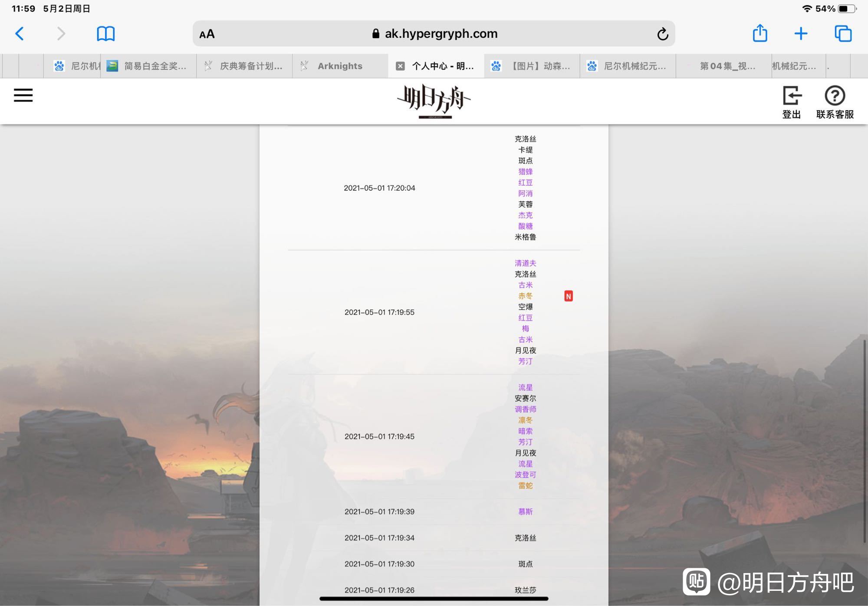The image size is (868, 606).
Task: Click the orange operator name 雷蛇
Action: click(525, 485)
